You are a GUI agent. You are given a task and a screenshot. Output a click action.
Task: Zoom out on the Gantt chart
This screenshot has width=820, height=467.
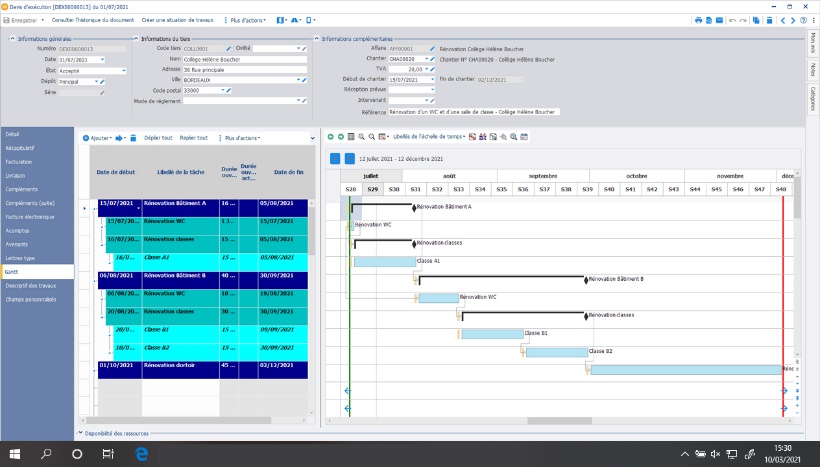(371, 136)
